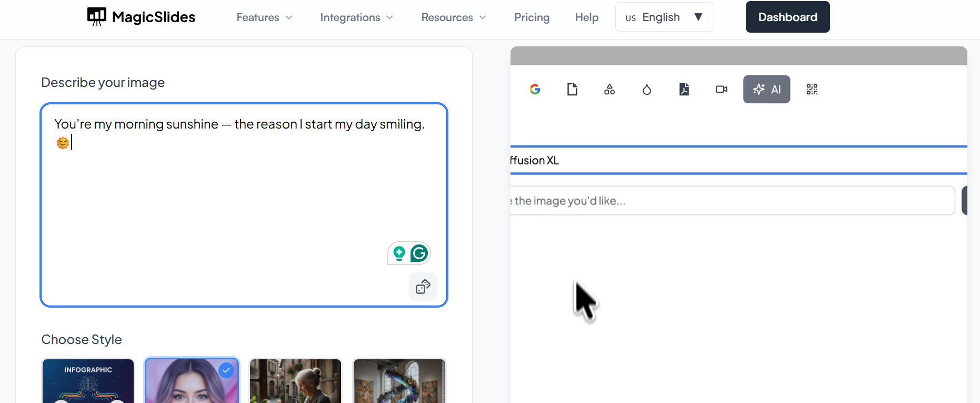Image resolution: width=980 pixels, height=403 pixels.
Task: Click the MagicSlides logo
Action: pyautogui.click(x=141, y=17)
